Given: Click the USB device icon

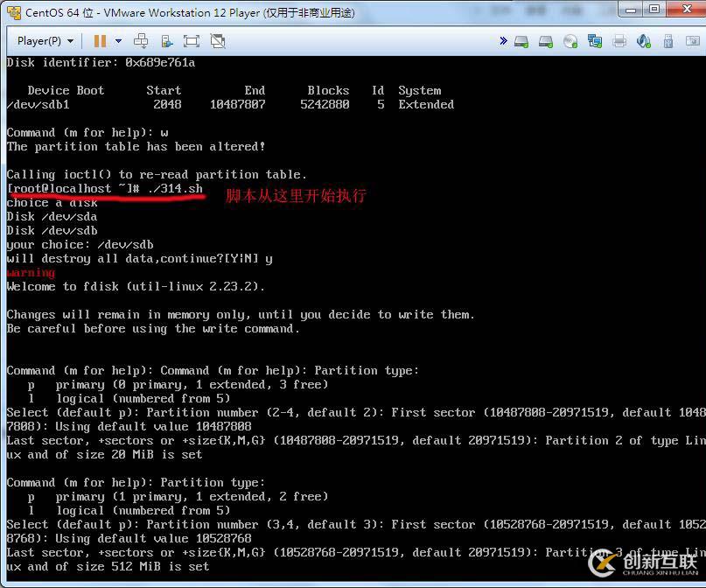Looking at the screenshot, I should tap(668, 41).
